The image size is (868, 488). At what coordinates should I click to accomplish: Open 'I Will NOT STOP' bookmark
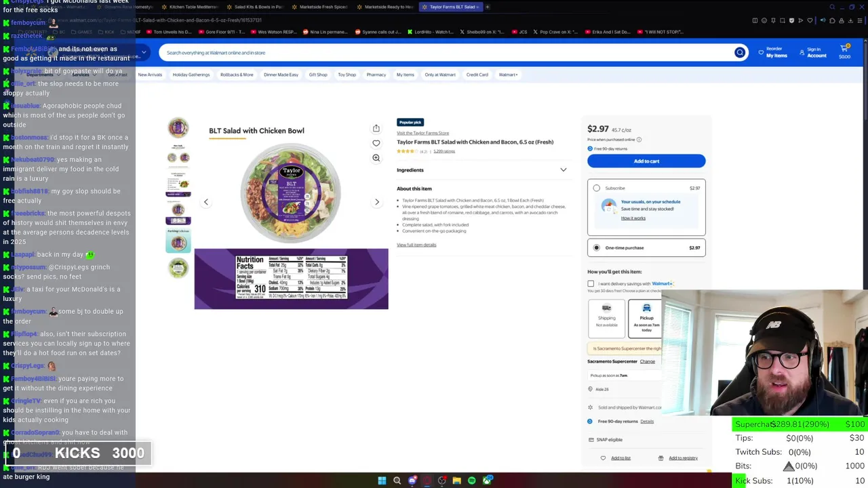(x=660, y=32)
